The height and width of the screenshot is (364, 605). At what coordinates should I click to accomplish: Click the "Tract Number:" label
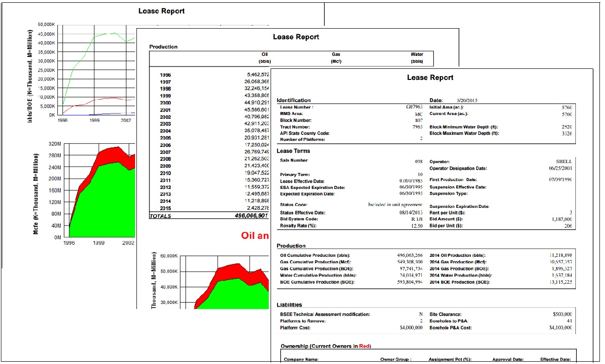pyautogui.click(x=295, y=127)
